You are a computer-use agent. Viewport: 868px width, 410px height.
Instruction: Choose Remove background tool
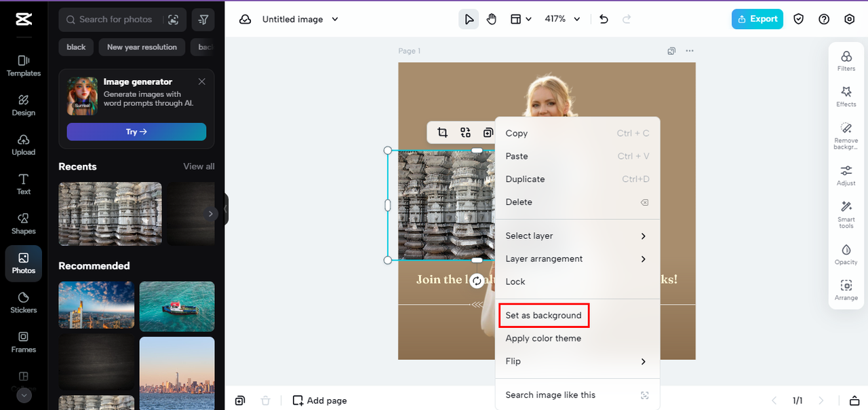(x=846, y=136)
